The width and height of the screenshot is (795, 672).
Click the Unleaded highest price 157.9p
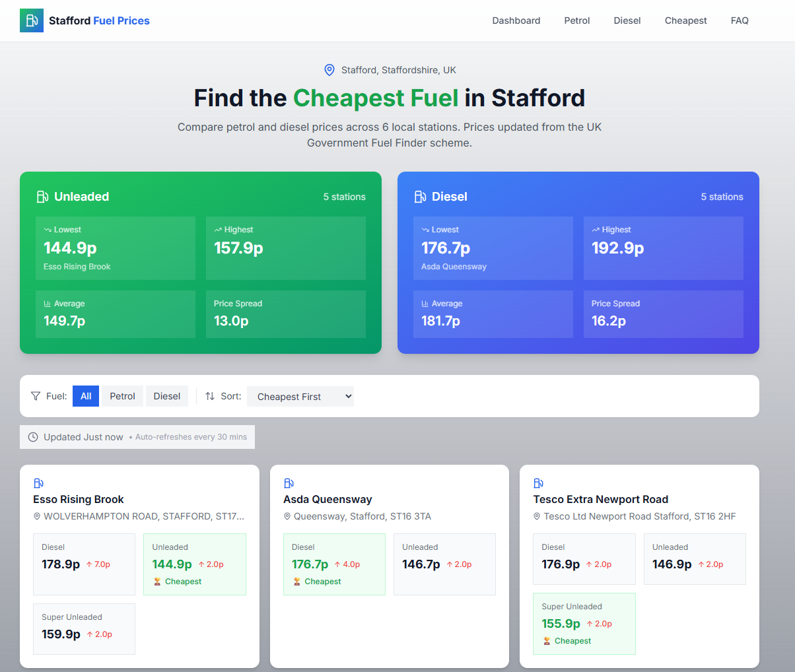pyautogui.click(x=238, y=248)
